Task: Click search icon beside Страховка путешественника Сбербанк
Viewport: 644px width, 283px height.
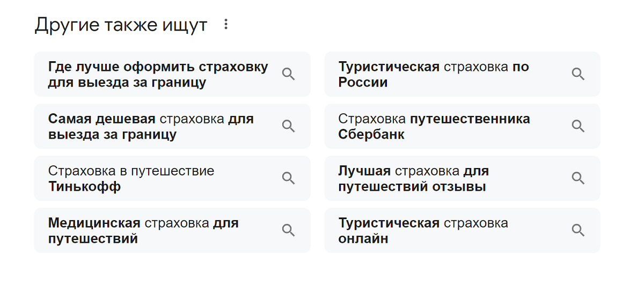Action: click(578, 126)
